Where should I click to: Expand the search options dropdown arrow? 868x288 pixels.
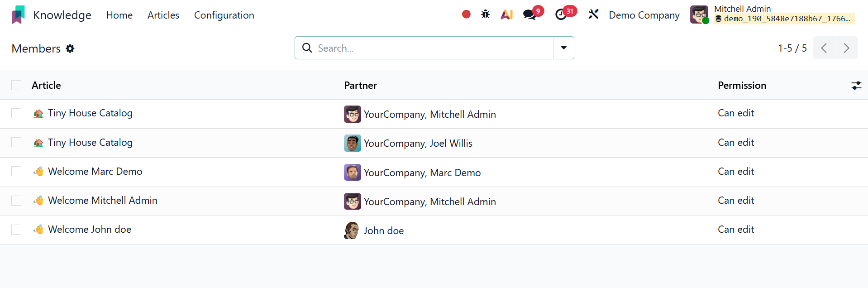pos(564,48)
